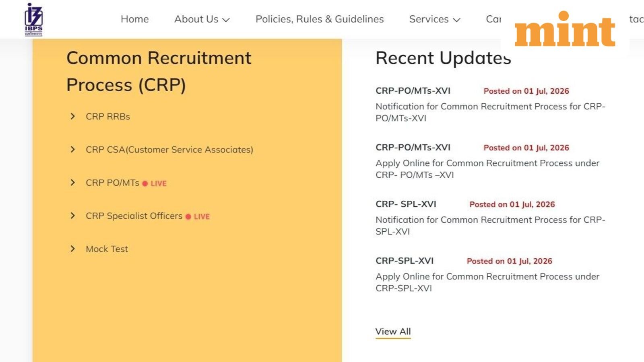644x362 pixels.
Task: Open the CRP RRBs link
Action: point(108,116)
